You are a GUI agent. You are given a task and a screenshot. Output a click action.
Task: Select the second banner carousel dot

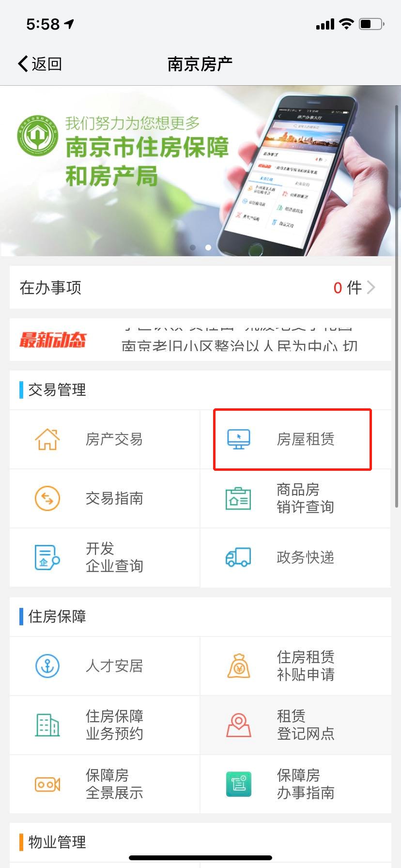[208, 248]
